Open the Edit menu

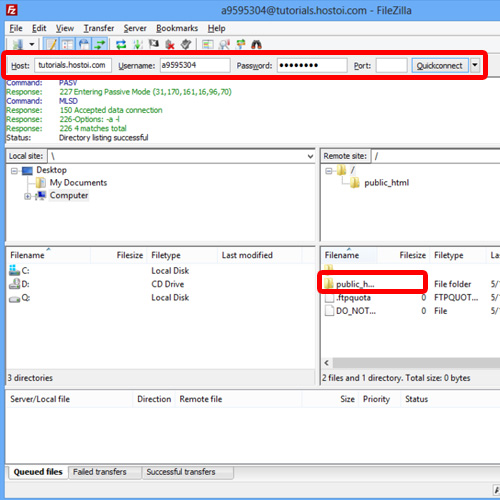pos(39,28)
